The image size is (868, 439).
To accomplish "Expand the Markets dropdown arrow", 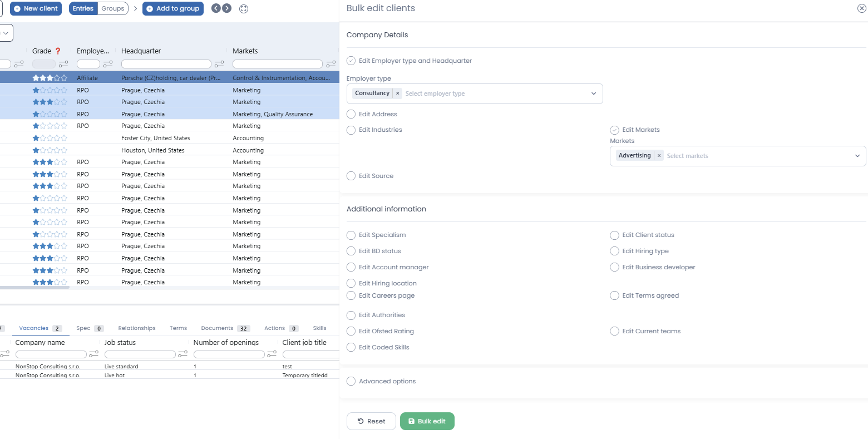I will point(857,156).
